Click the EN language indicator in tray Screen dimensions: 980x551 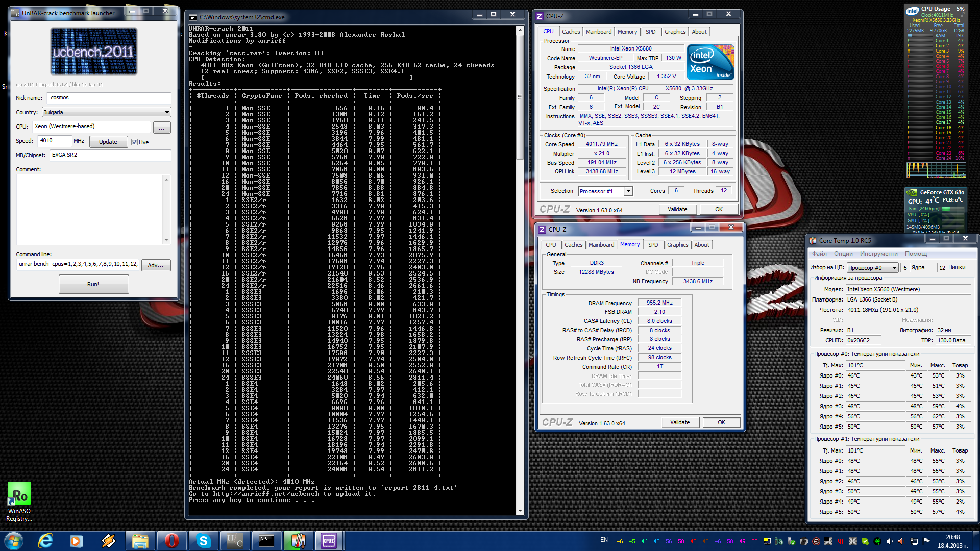pos(604,540)
